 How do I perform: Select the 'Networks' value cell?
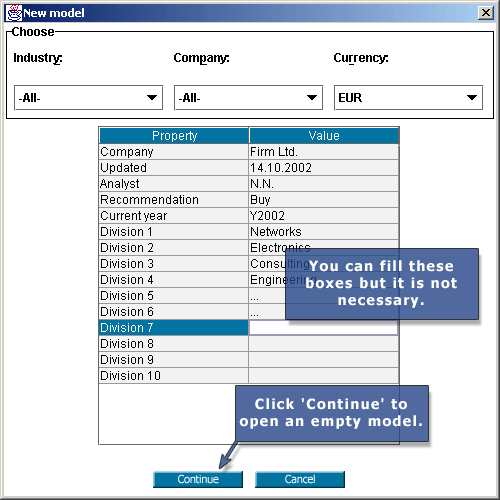pos(323,232)
